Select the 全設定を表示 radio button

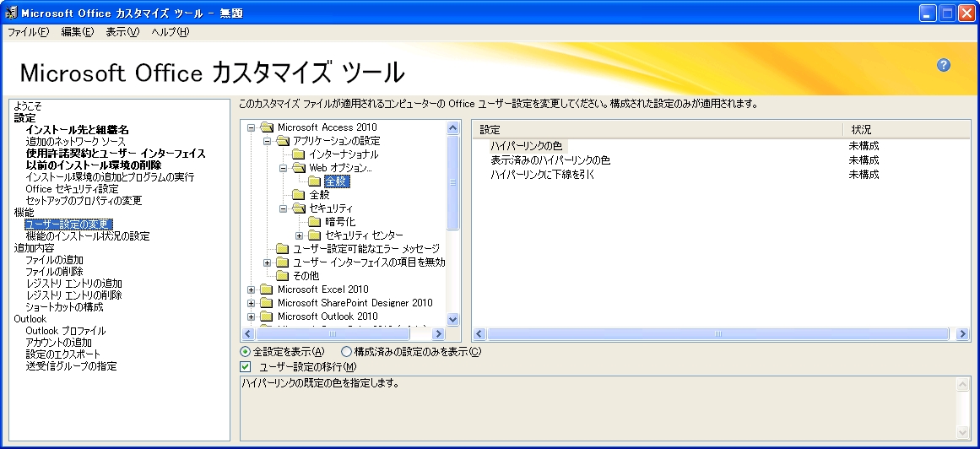coord(246,351)
